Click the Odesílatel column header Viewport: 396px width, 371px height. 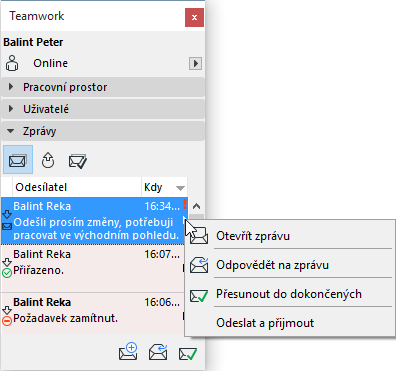(x=77, y=187)
